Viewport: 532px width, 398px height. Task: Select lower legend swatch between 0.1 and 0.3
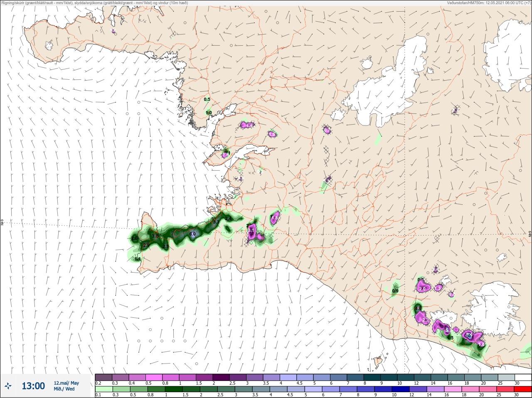(103, 389)
